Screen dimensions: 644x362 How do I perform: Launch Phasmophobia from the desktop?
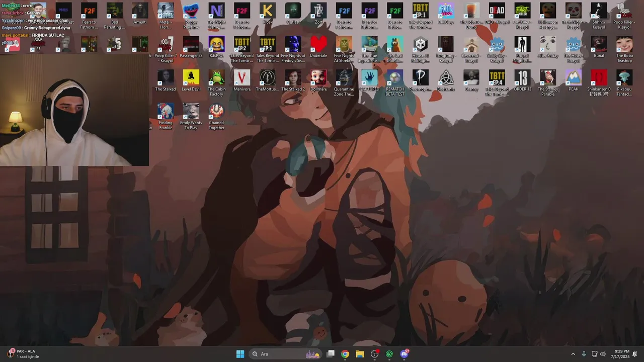pos(421,81)
